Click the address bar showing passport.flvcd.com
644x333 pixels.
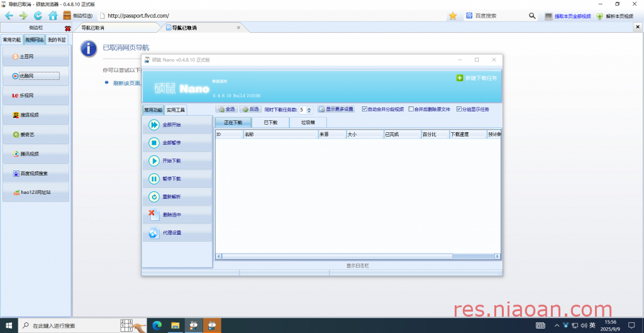pyautogui.click(x=271, y=16)
